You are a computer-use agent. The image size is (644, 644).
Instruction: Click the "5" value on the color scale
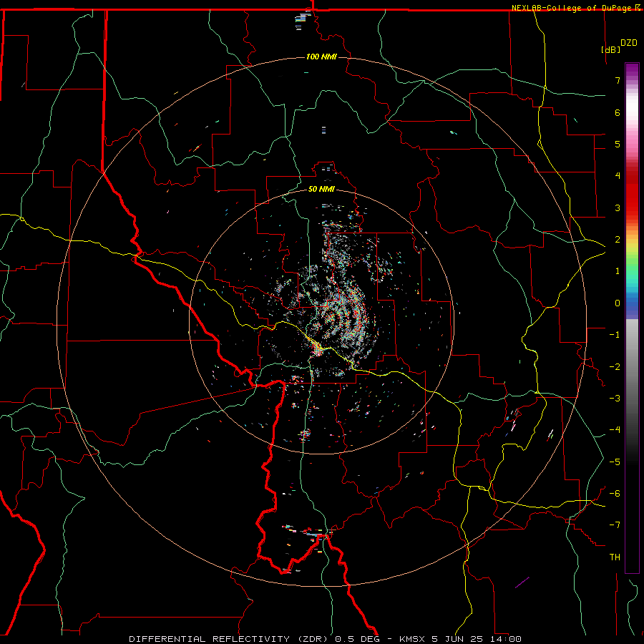(x=618, y=144)
